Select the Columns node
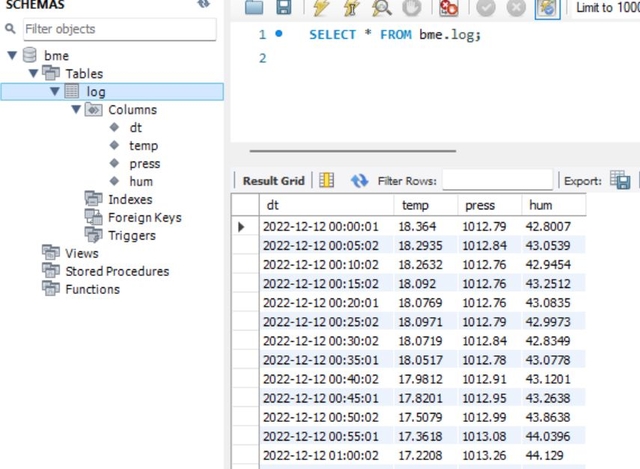 click(132, 109)
